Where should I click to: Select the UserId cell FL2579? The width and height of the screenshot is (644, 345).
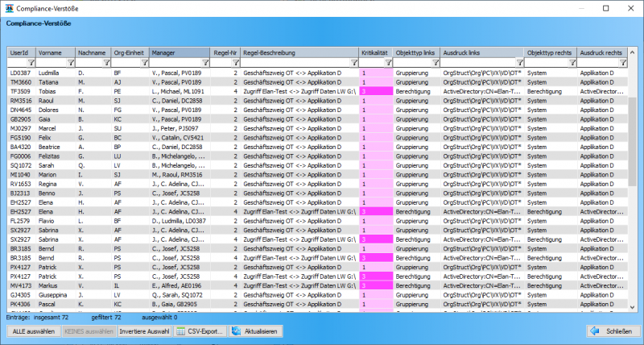[x=20, y=221]
